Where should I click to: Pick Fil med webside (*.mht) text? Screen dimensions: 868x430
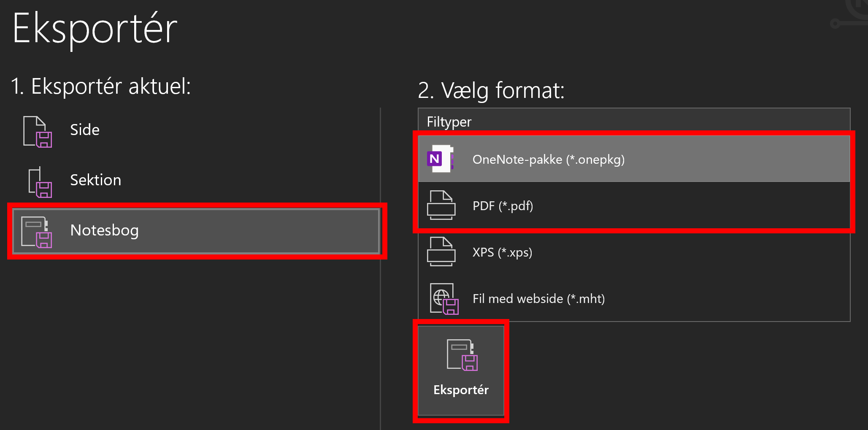pyautogui.click(x=538, y=299)
